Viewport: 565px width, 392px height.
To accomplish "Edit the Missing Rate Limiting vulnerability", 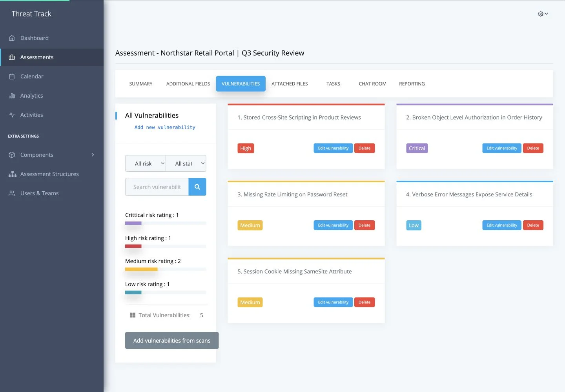I will pyautogui.click(x=333, y=225).
